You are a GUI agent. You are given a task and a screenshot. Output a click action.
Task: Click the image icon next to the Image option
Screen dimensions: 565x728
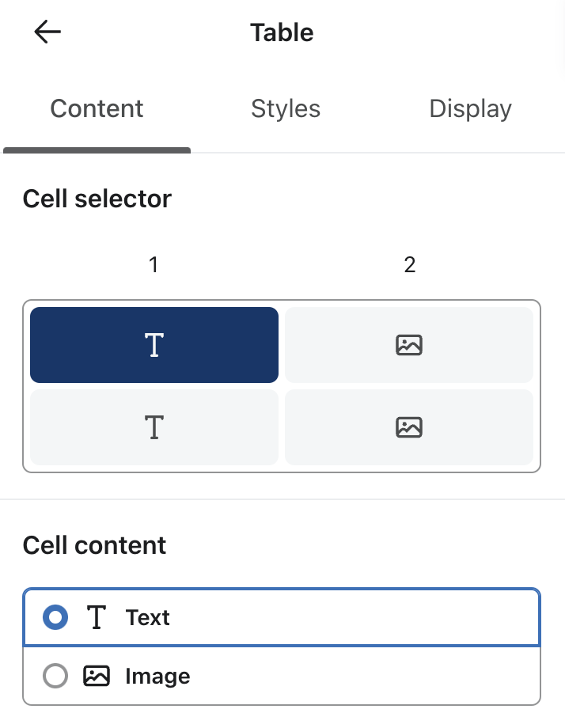coord(96,676)
